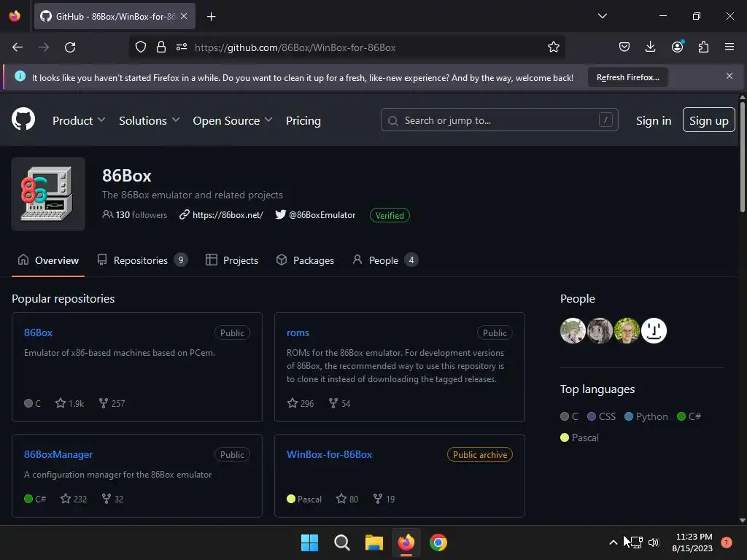
Task: Switch to the Projects tab
Action: coord(232,260)
